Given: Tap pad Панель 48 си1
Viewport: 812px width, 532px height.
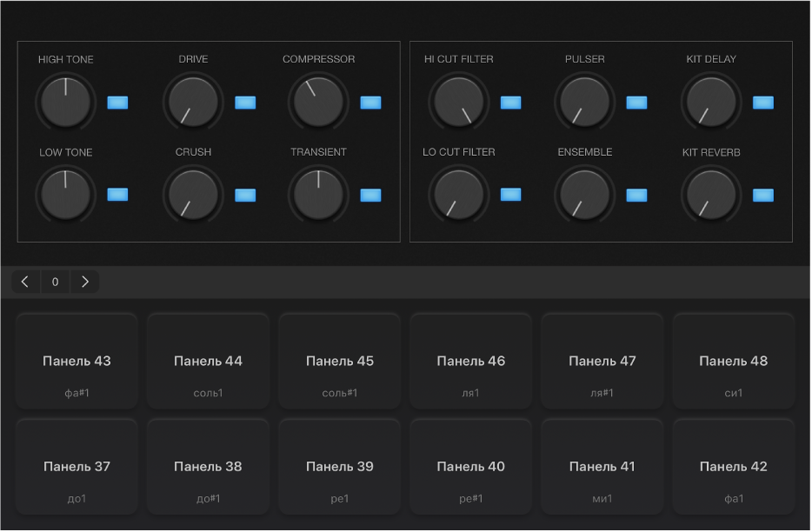Looking at the screenshot, I should pos(733,361).
